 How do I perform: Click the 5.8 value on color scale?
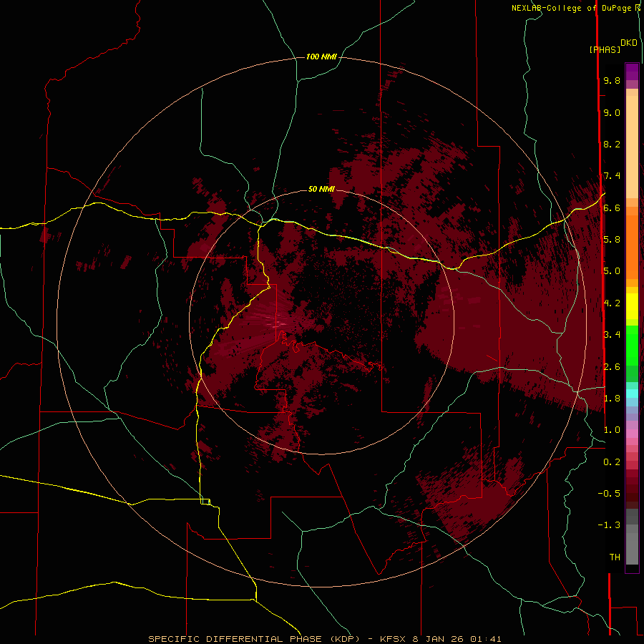click(612, 240)
